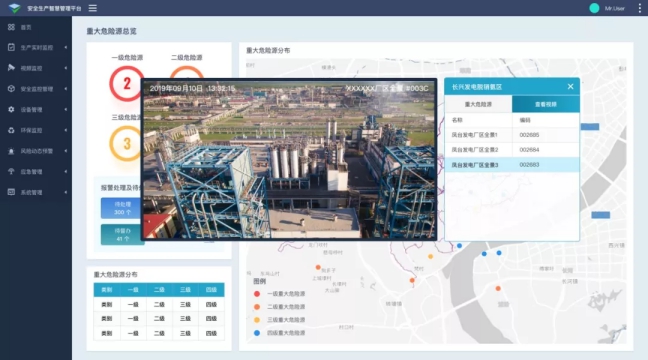Viewport: 648px width, 360px height.
Task: Click the red 一级重大危险源 legend dot
Action: coord(257,294)
